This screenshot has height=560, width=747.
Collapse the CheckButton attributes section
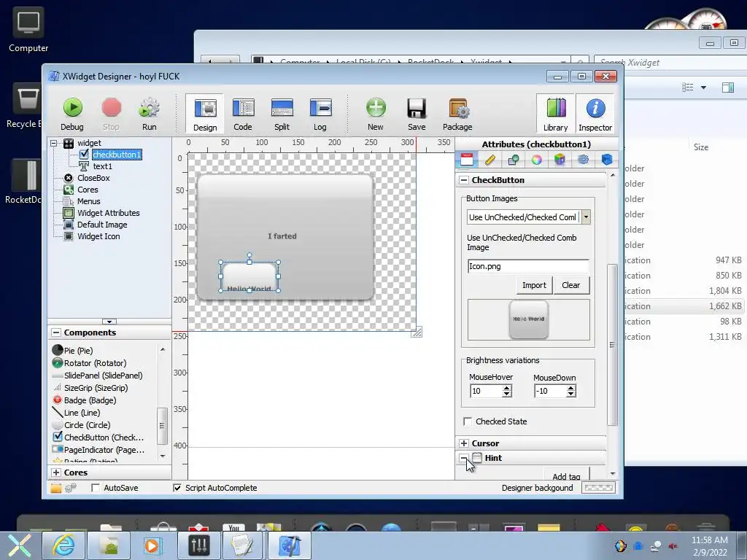tap(463, 180)
